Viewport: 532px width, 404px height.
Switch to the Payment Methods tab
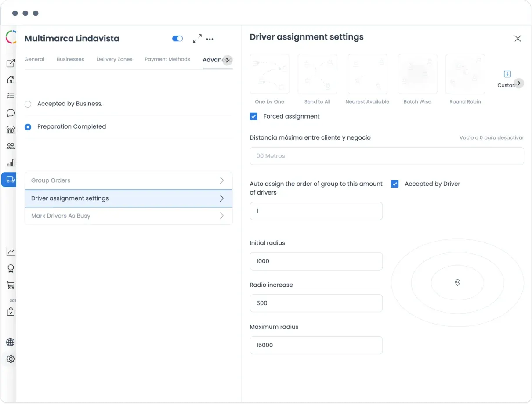pyautogui.click(x=167, y=59)
